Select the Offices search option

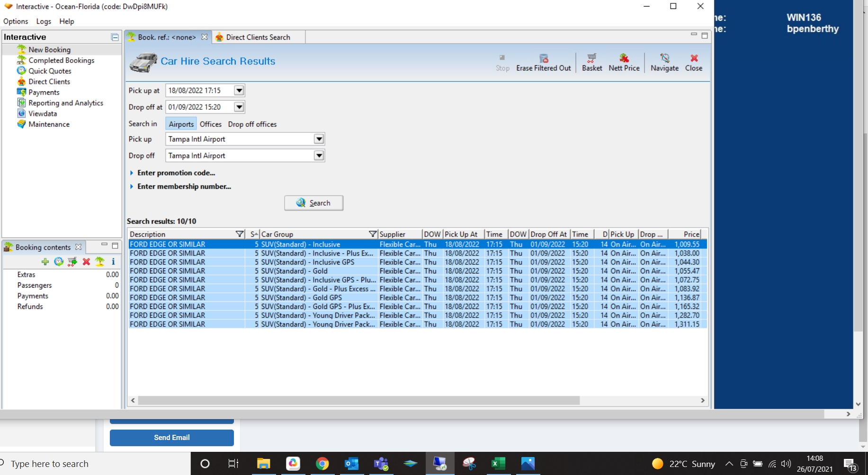[210, 124]
